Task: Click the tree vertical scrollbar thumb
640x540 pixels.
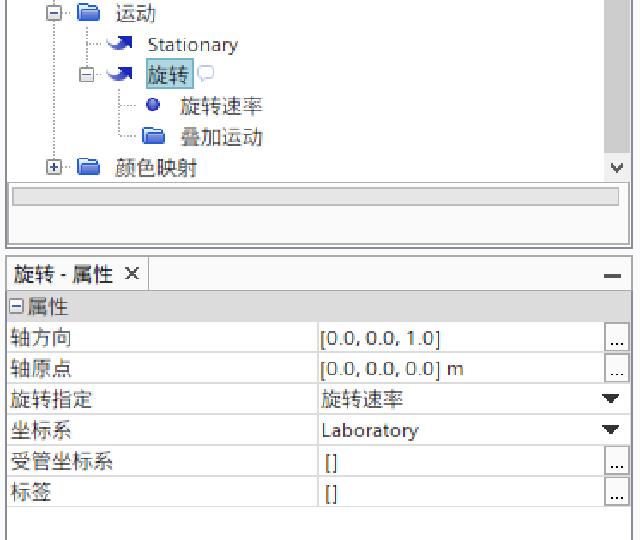Action: tap(617, 76)
